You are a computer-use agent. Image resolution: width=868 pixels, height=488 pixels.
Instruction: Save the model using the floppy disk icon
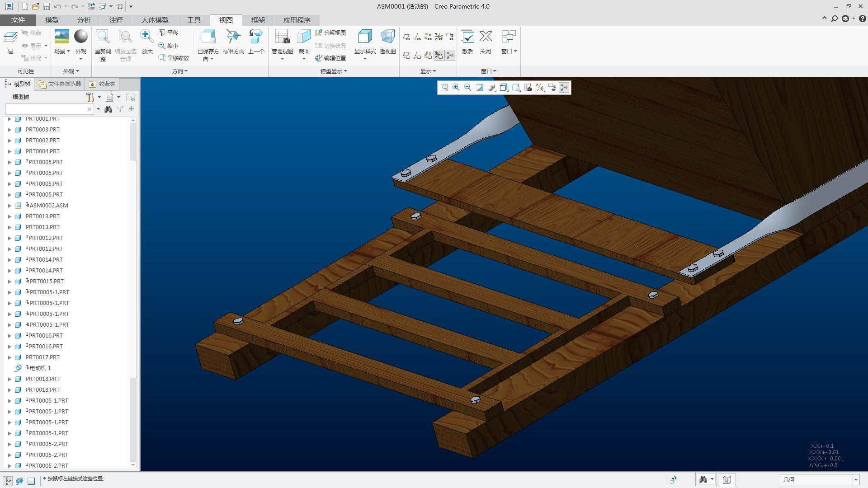pyautogui.click(x=47, y=6)
